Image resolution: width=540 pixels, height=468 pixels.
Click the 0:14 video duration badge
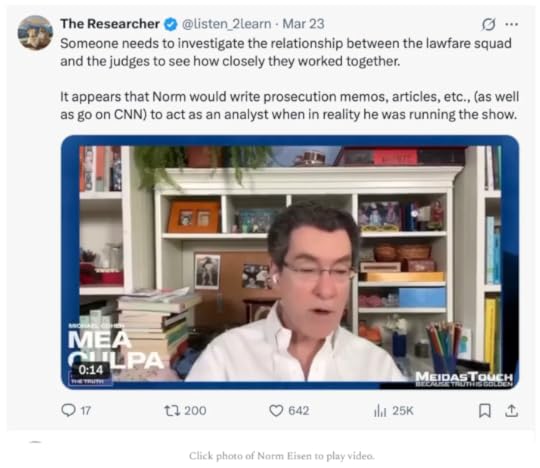pos(91,370)
